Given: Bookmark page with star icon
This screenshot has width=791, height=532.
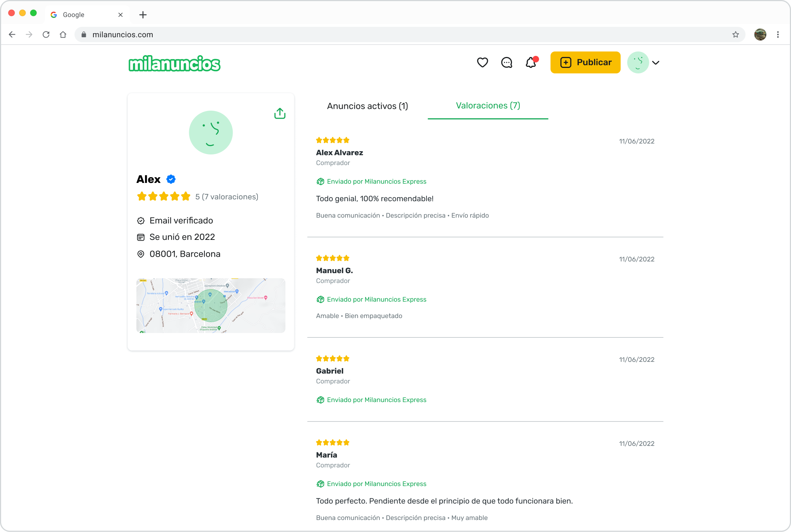Looking at the screenshot, I should click(735, 34).
